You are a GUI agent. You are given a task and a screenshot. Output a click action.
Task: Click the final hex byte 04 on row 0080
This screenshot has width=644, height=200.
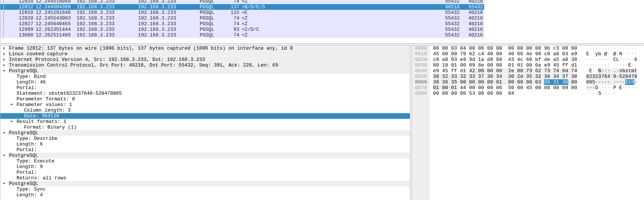[511, 93]
